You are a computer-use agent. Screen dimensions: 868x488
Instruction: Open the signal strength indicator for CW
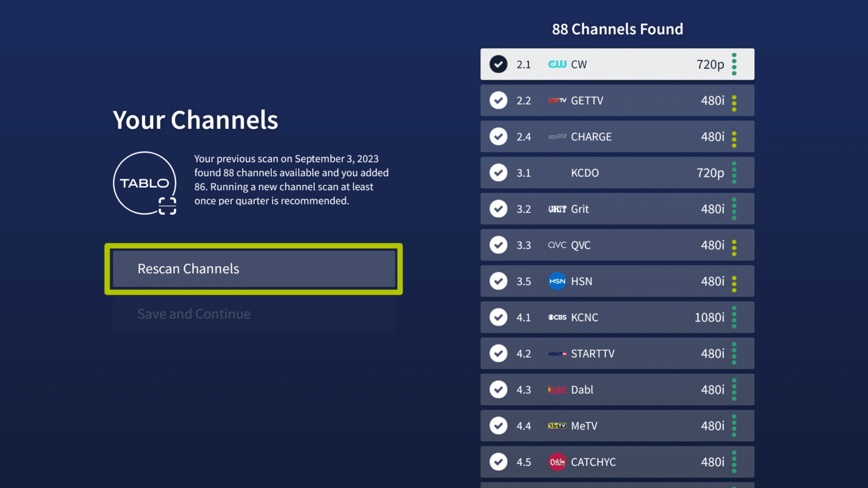pyautogui.click(x=734, y=64)
